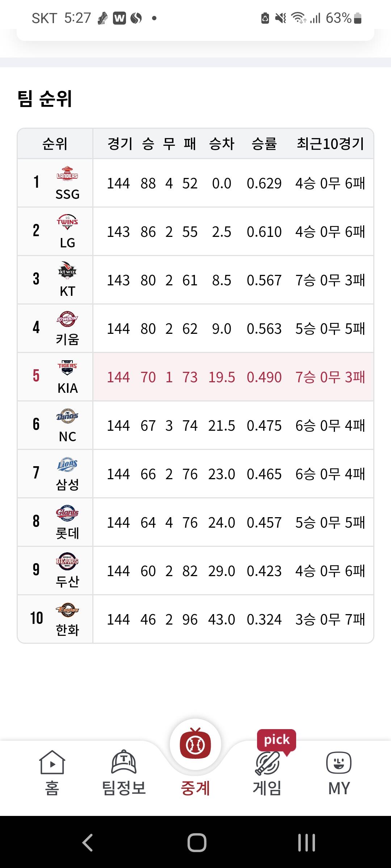Image resolution: width=391 pixels, height=868 pixels.
Task: Open the Kiwoom Heroes team logo
Action: [67, 319]
